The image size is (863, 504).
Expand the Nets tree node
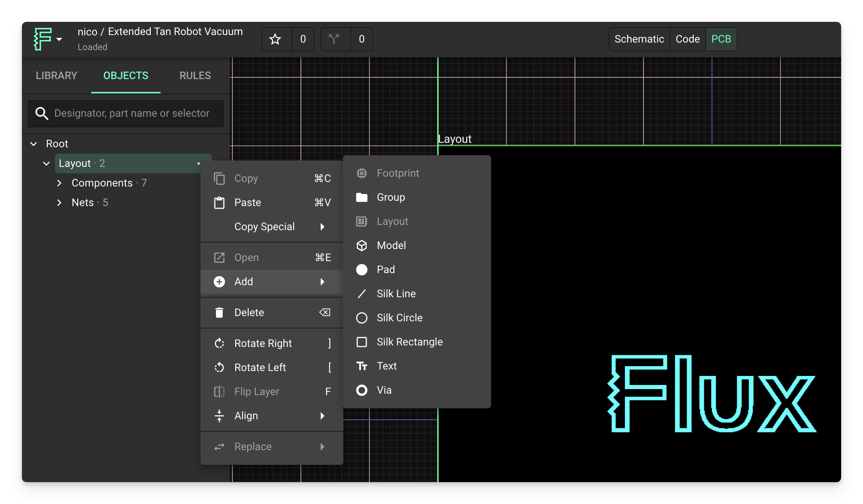click(x=60, y=203)
